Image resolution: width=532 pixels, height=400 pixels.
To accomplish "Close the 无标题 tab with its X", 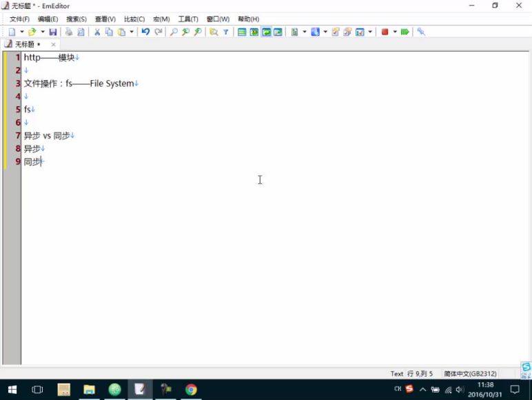I will (x=53, y=44).
